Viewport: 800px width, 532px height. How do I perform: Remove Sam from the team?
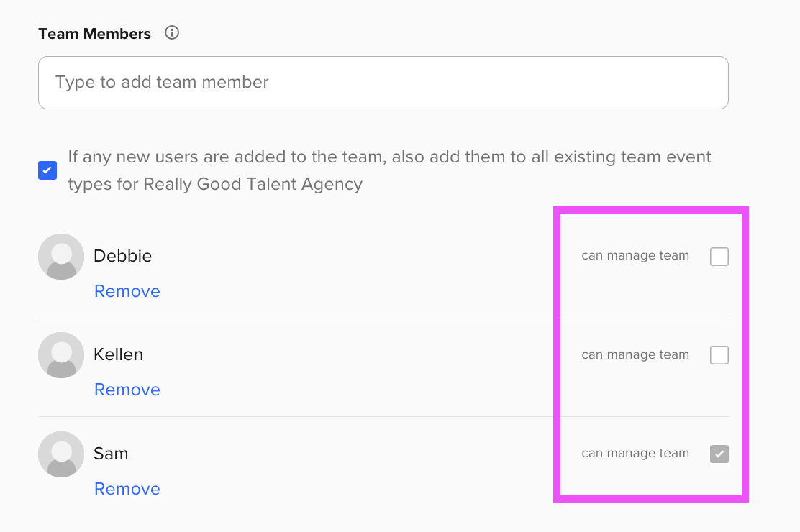127,489
